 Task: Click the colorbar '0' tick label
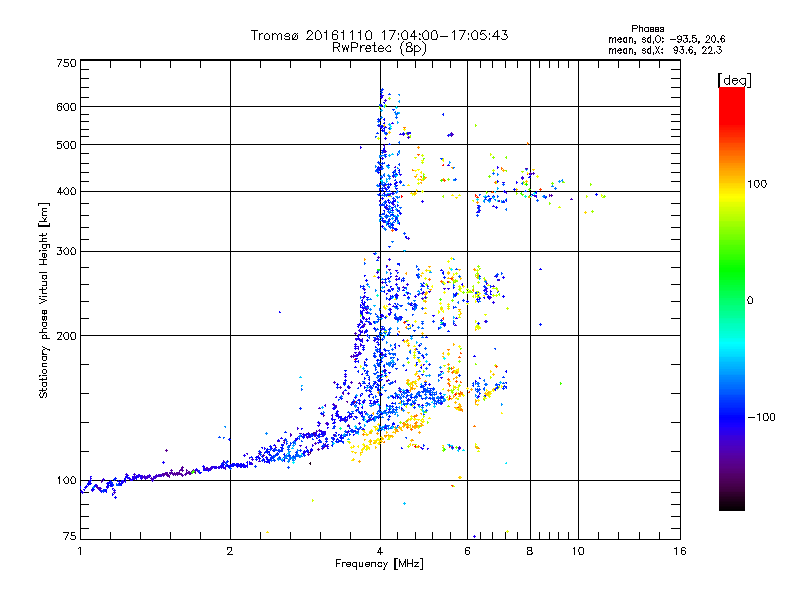click(750, 301)
